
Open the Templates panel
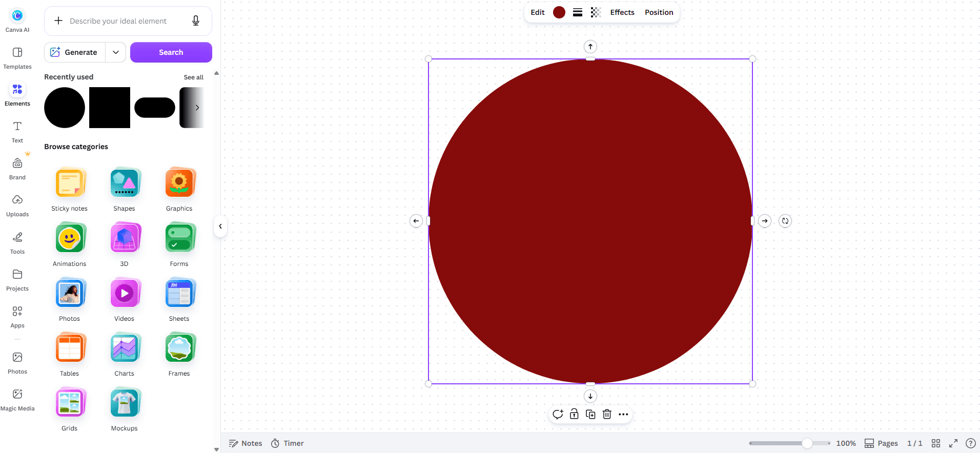click(17, 58)
